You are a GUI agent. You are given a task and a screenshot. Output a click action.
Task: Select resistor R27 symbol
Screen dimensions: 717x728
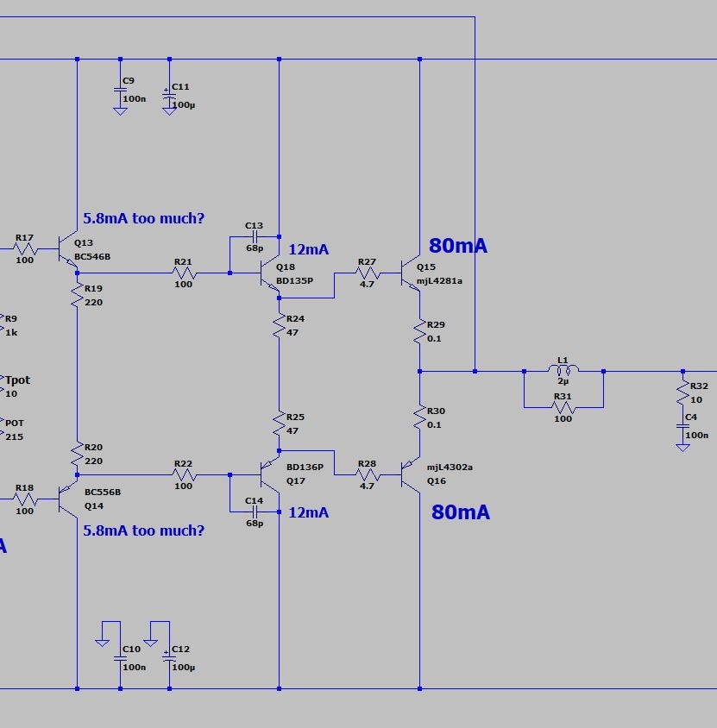368,273
